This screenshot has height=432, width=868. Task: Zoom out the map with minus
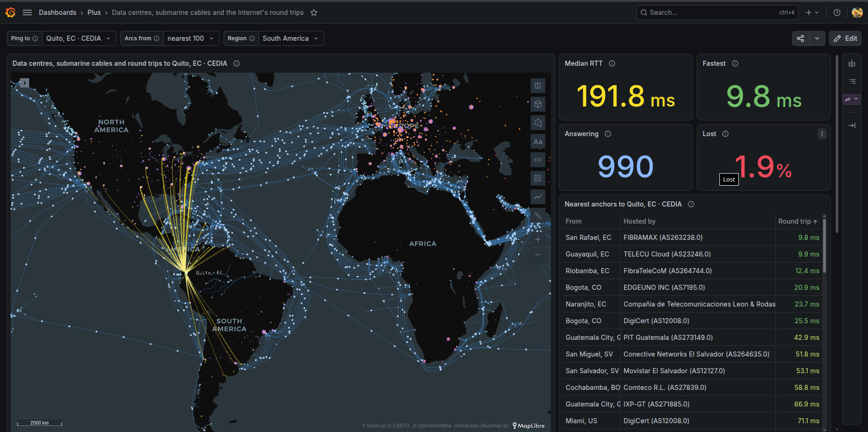(x=537, y=255)
